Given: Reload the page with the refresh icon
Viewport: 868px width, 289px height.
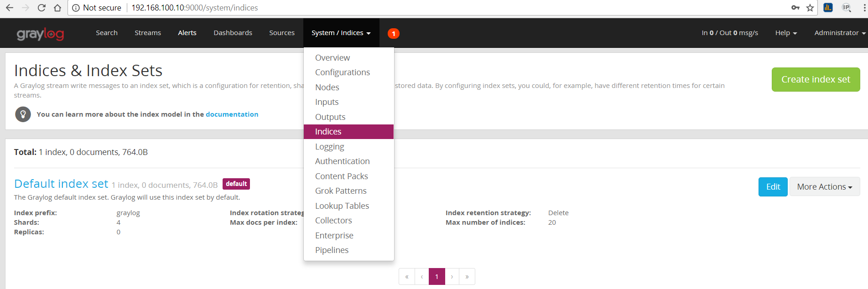Looking at the screenshot, I should 42,8.
